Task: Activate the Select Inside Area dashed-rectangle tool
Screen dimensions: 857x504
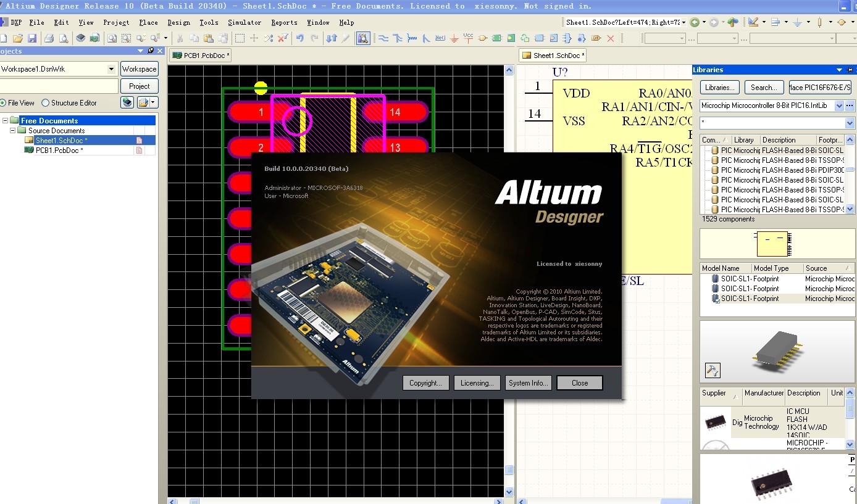Action: (x=240, y=38)
